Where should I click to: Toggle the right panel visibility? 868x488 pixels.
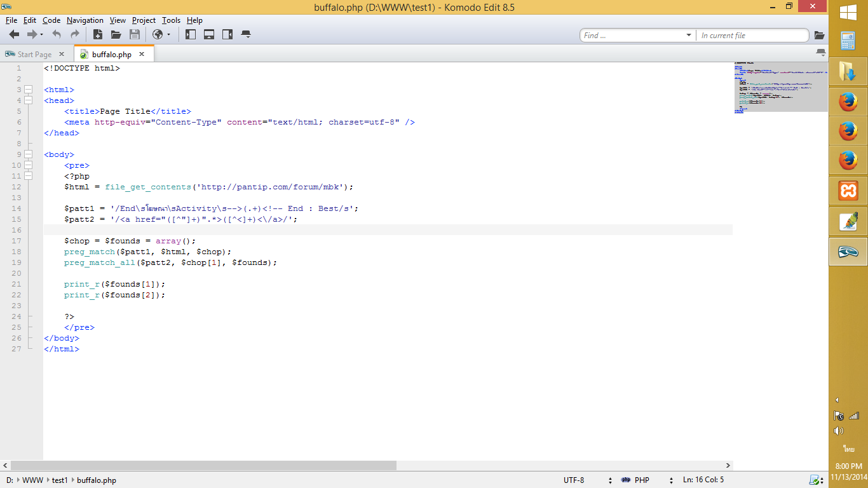[227, 35]
